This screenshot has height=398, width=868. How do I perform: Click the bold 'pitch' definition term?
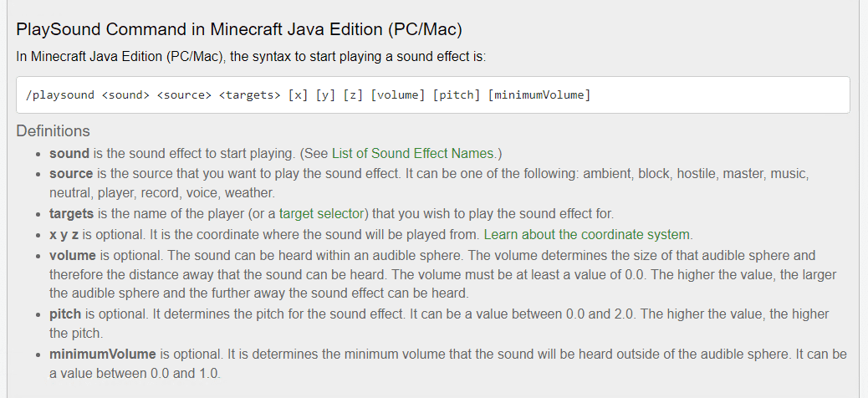pyautogui.click(x=65, y=314)
